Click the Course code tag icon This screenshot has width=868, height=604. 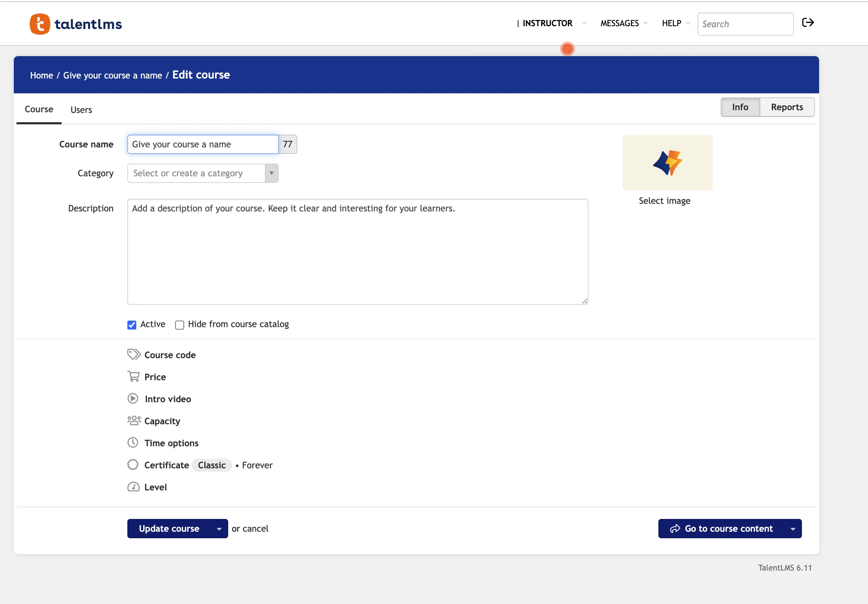[x=134, y=354]
